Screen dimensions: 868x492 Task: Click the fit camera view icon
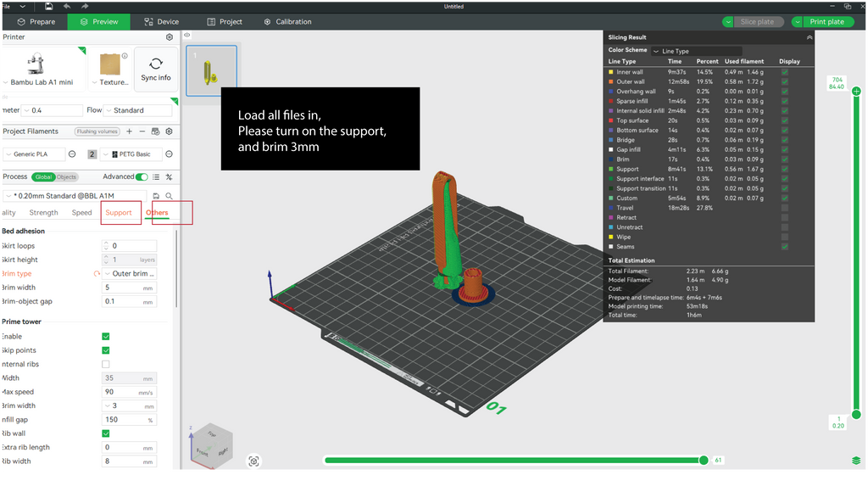(253, 461)
